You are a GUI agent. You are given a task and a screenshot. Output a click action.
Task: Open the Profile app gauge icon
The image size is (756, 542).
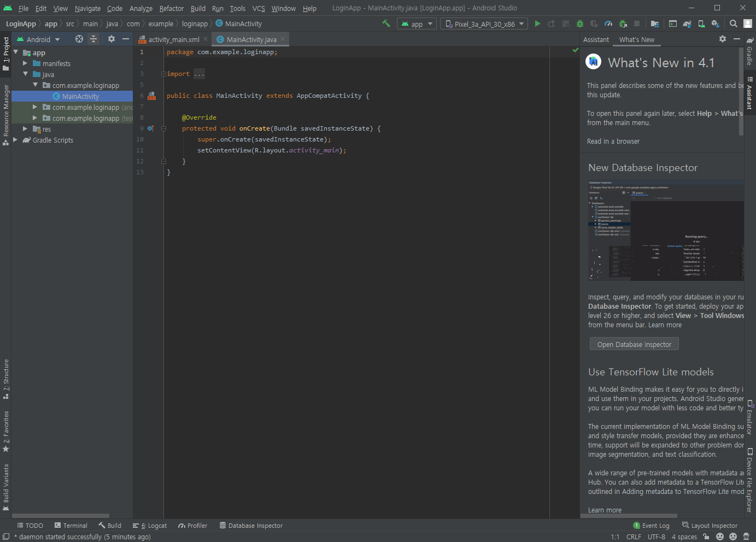click(x=608, y=23)
